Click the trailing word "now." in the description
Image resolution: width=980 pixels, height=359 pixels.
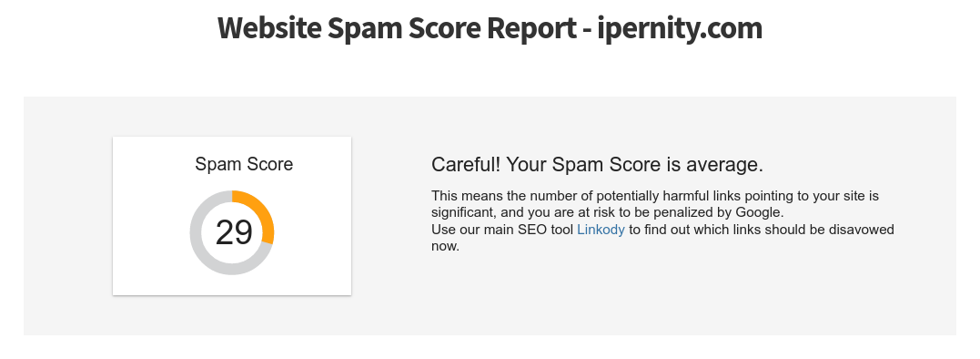click(445, 246)
